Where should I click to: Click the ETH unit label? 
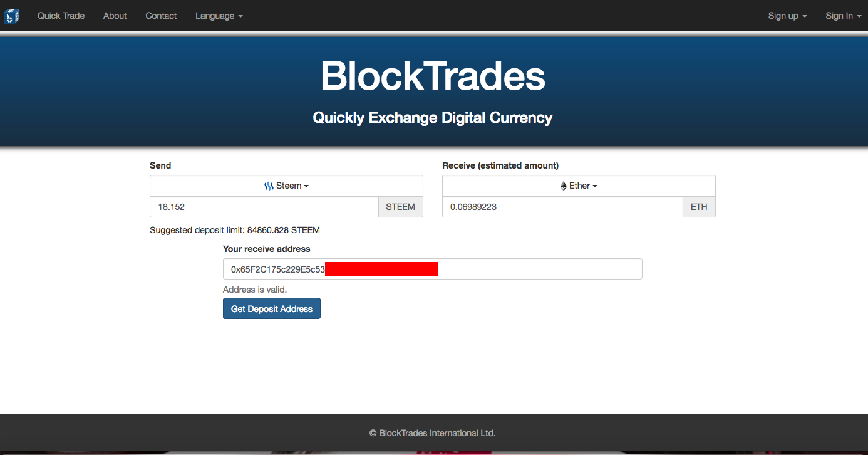[x=699, y=207]
